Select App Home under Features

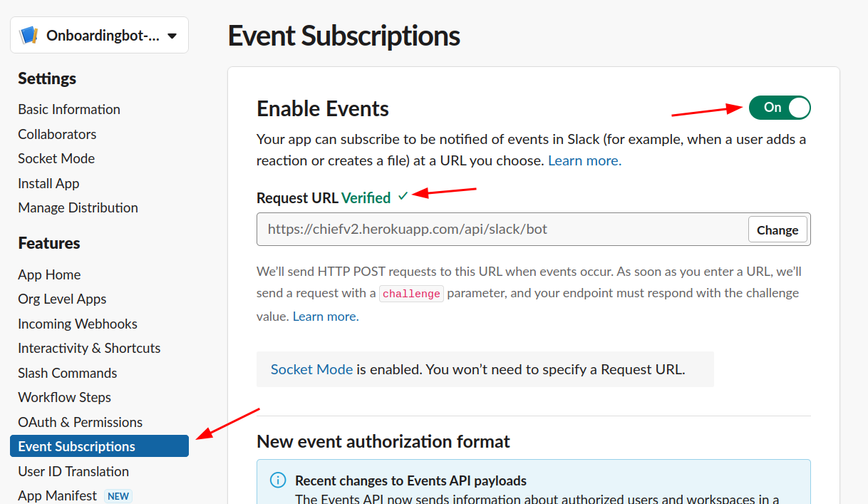click(47, 274)
